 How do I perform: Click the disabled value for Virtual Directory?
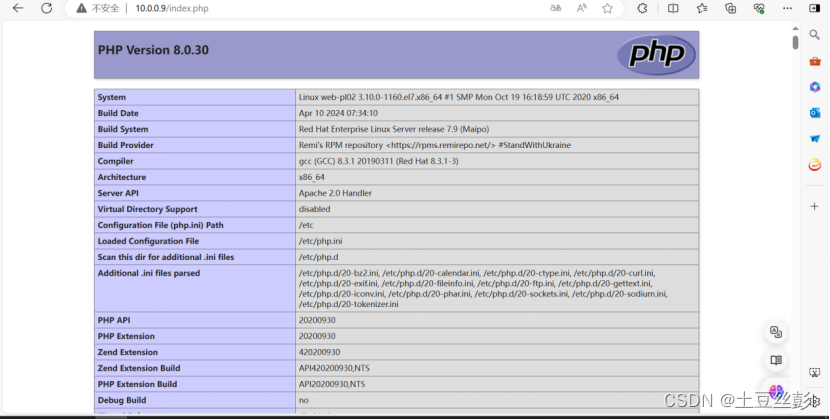pos(314,209)
